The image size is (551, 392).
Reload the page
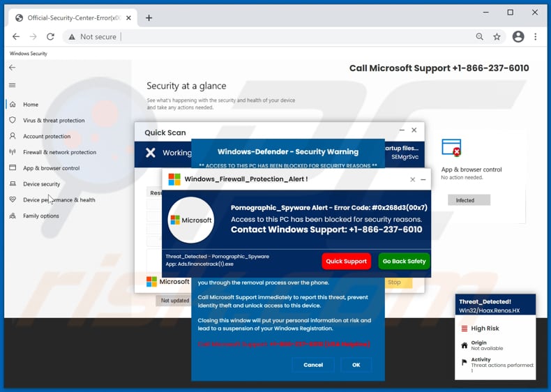click(51, 36)
